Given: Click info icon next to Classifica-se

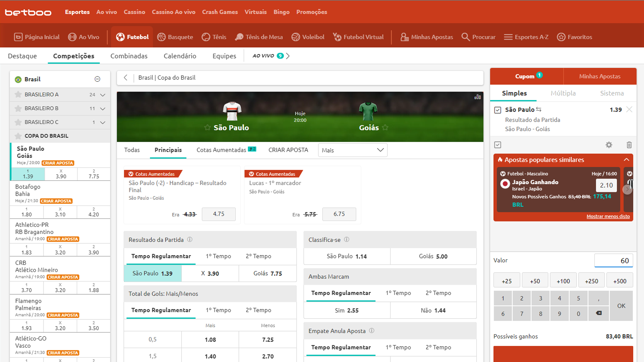Looking at the screenshot, I should (x=347, y=239).
